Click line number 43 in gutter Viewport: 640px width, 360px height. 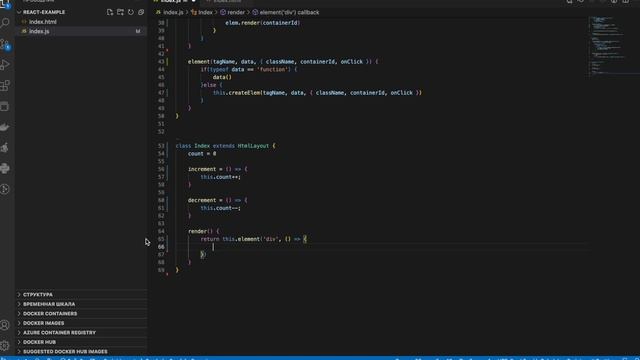(x=161, y=62)
